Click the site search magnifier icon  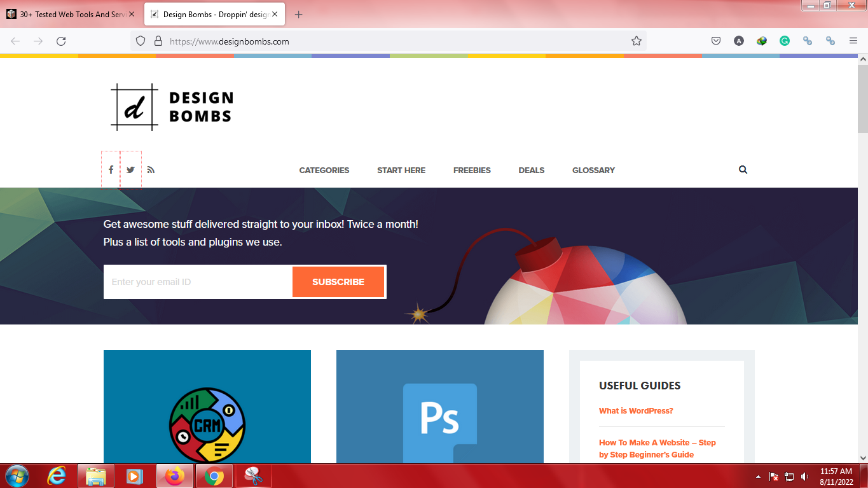coord(743,170)
